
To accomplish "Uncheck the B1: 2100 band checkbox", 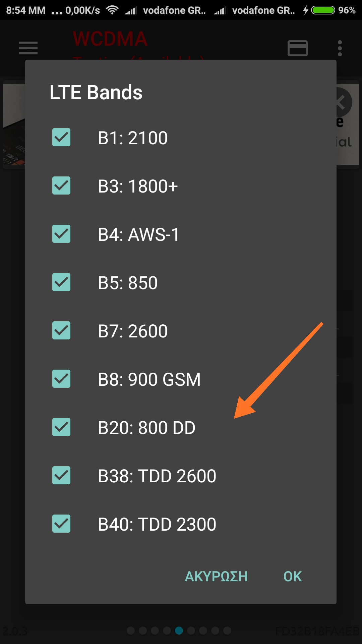I will tap(61, 138).
